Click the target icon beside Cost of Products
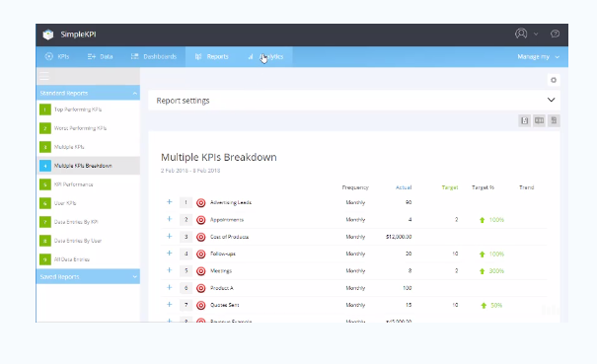This screenshot has height=364, width=597. click(x=201, y=237)
